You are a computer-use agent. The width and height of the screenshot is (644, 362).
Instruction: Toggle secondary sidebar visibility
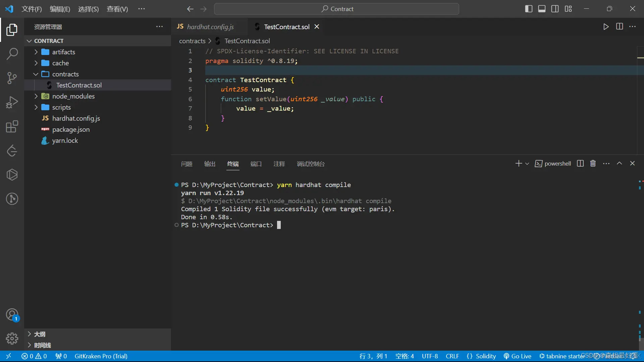coord(555,9)
